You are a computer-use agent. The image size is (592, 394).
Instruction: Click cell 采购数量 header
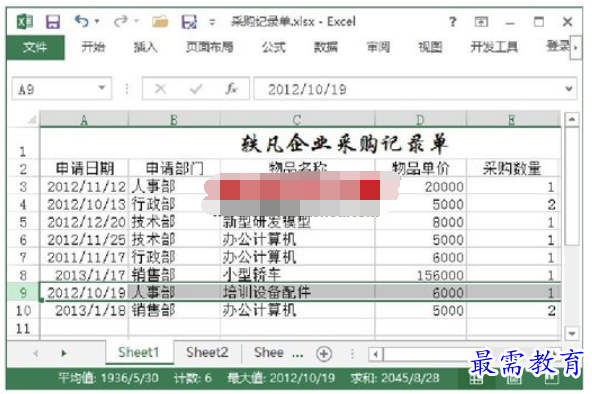click(512, 168)
